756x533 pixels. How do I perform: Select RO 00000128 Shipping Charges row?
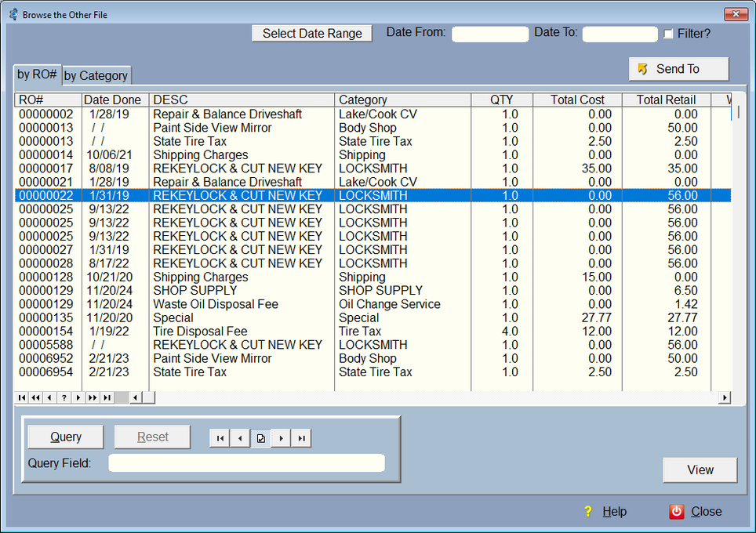pyautogui.click(x=373, y=277)
